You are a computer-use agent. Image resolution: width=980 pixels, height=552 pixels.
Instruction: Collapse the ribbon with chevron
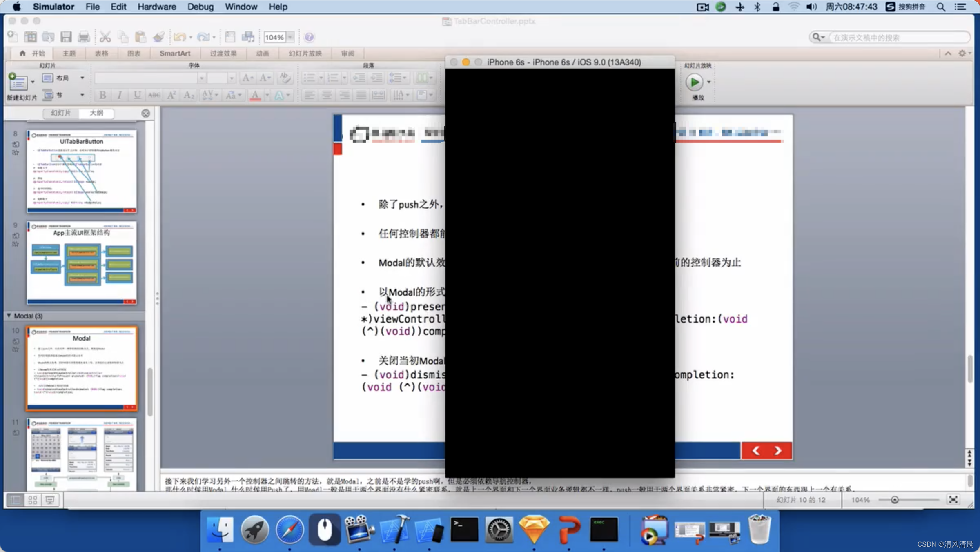[x=948, y=53]
